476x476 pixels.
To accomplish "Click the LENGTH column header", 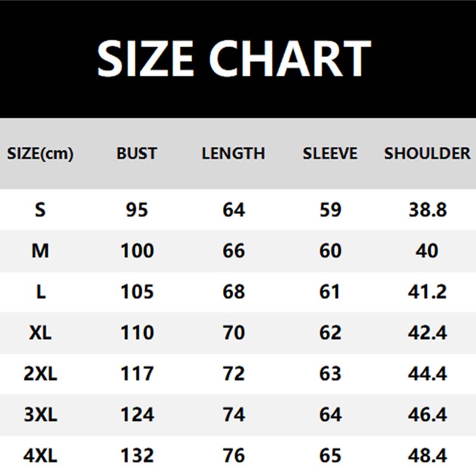I will point(233,154).
